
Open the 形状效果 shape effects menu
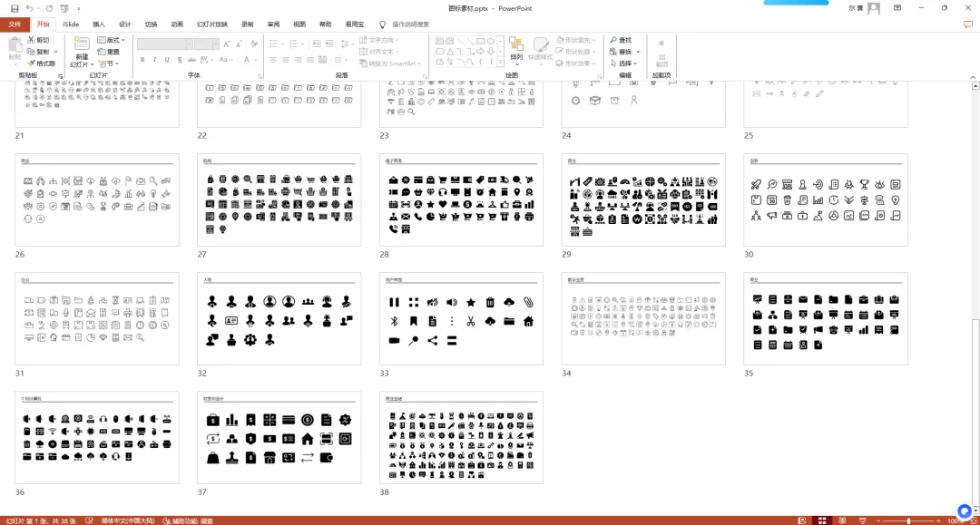pyautogui.click(x=576, y=63)
